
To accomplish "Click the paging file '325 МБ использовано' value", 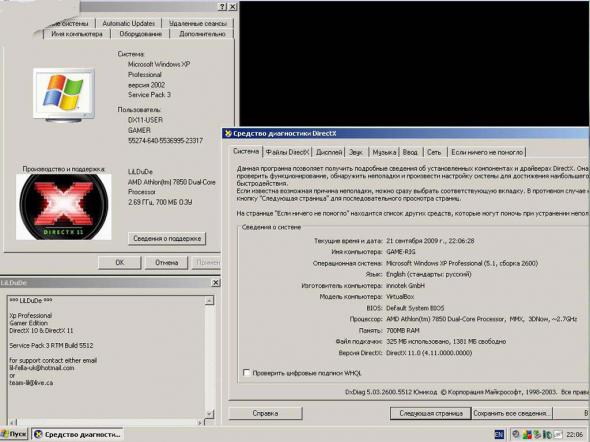I will point(418,342).
